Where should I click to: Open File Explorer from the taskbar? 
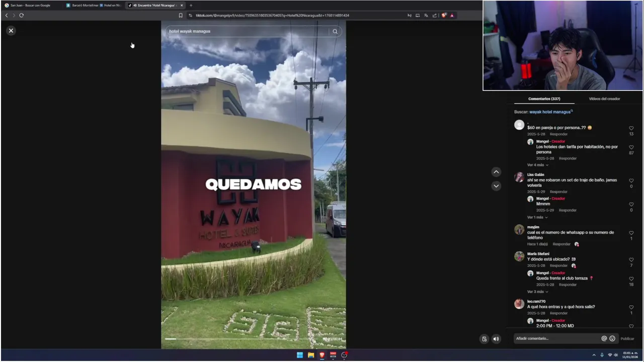[x=311, y=355]
